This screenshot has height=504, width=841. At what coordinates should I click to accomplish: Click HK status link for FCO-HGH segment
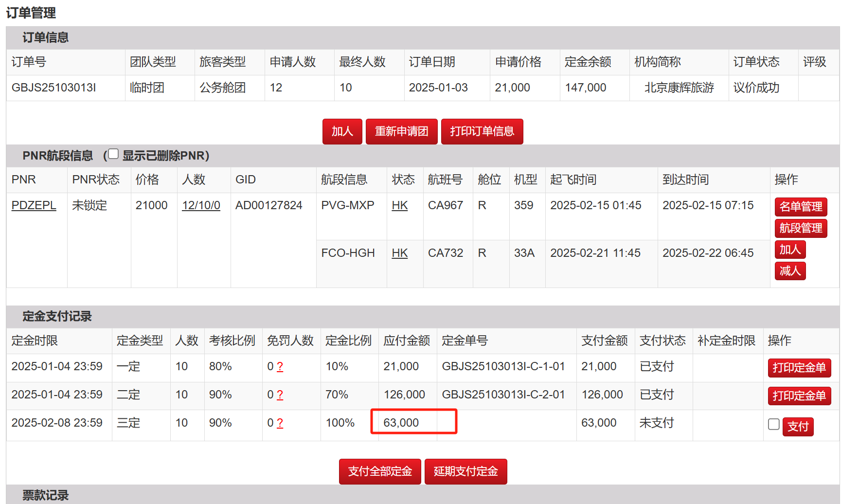click(x=399, y=253)
